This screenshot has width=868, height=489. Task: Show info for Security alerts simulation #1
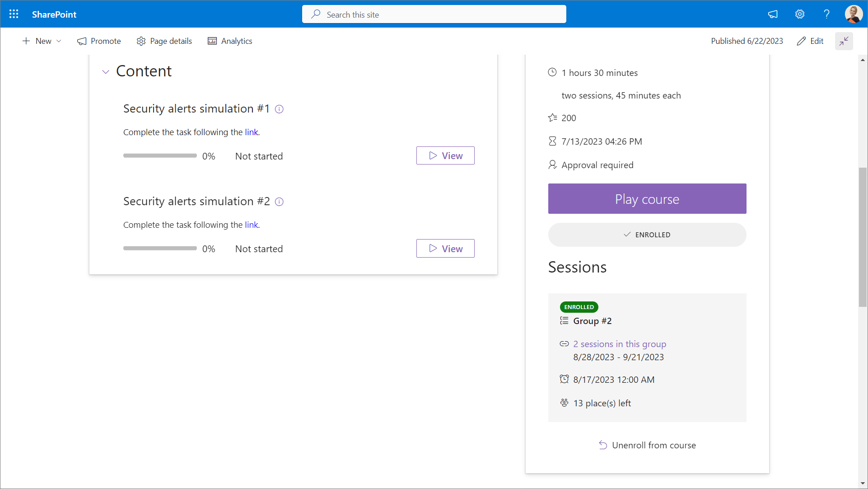(279, 109)
